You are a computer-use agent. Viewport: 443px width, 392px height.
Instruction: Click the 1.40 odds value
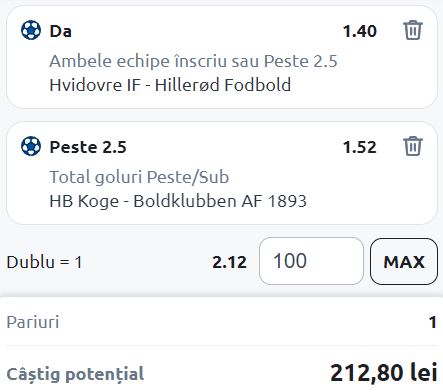pos(360,31)
